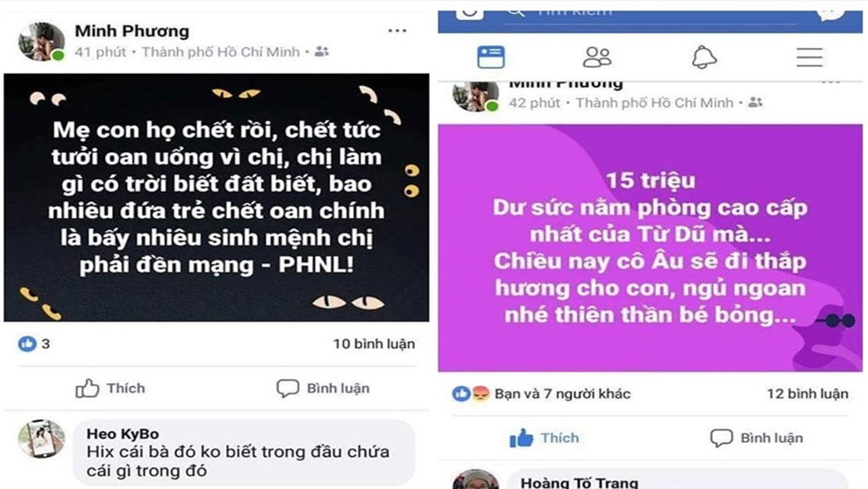Open three-dot options on the 41 phút post

pyautogui.click(x=398, y=30)
